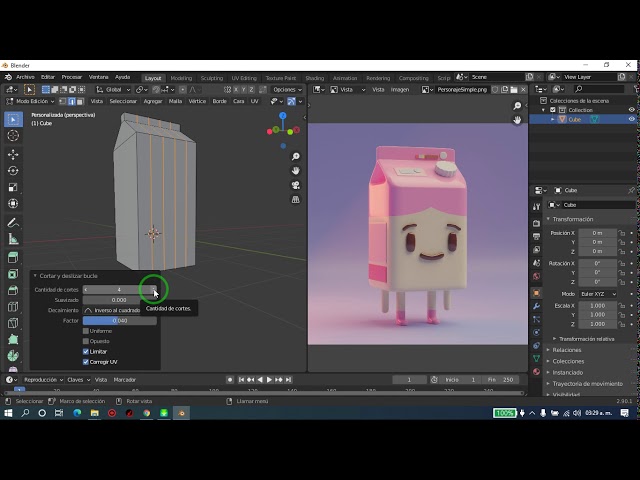Hide Collection using its eye icon
The height and width of the screenshot is (480, 640).
pyautogui.click(x=631, y=110)
